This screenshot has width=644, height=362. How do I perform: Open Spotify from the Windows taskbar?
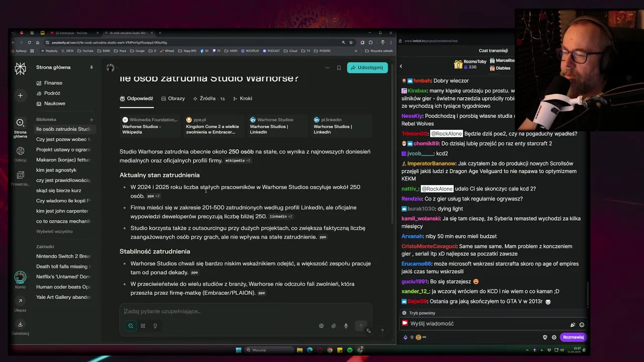[x=350, y=350]
